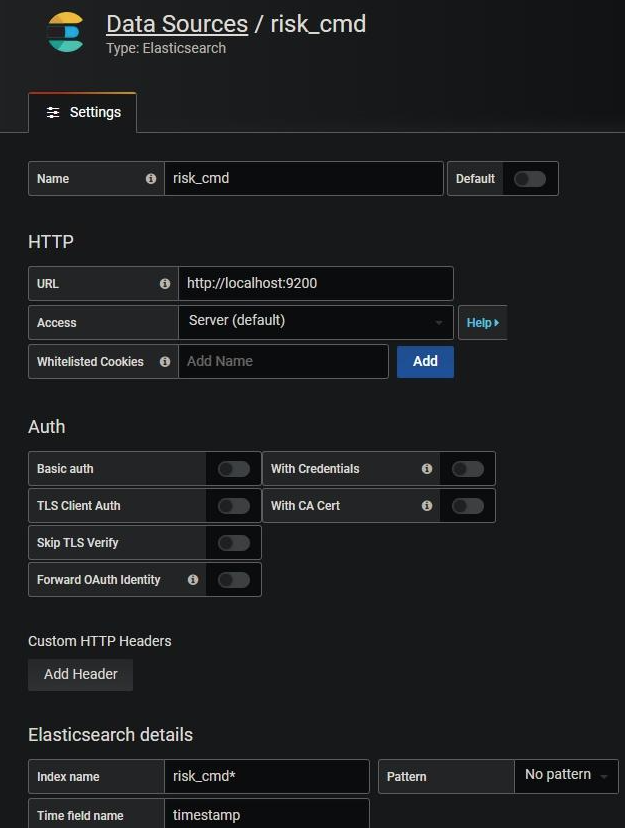
Task: Enable the Basic auth switch
Action: click(233, 469)
